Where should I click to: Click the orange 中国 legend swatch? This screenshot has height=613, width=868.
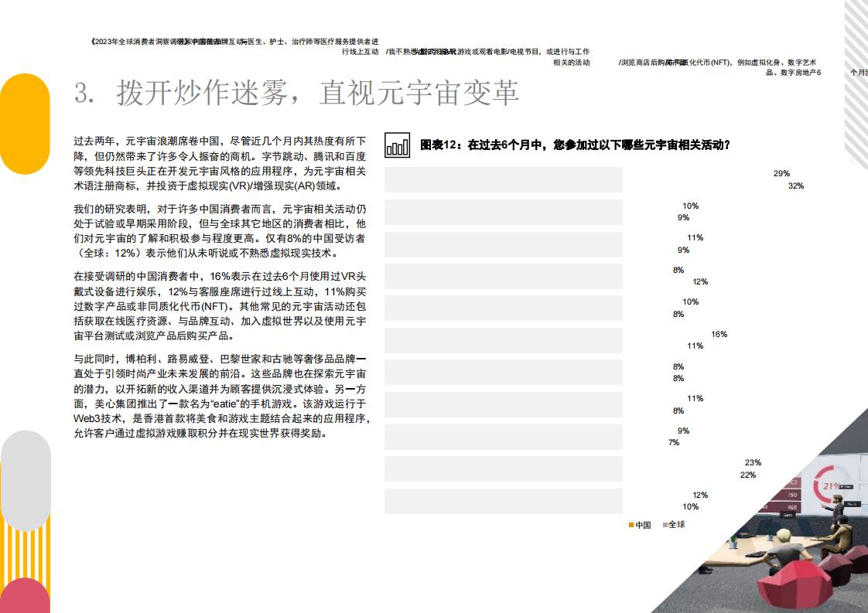[631, 525]
